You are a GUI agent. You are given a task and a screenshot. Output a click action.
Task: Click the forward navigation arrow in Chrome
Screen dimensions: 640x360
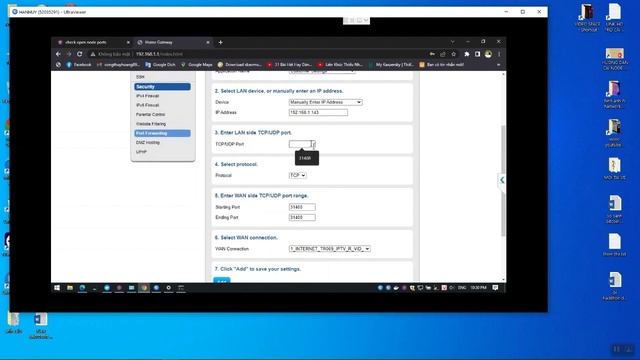click(69, 54)
